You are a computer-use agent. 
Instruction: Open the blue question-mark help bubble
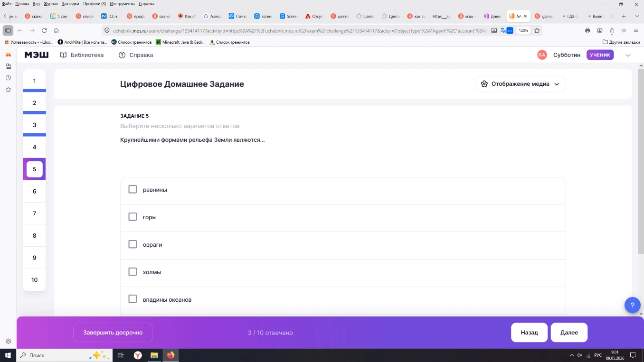[632, 305]
